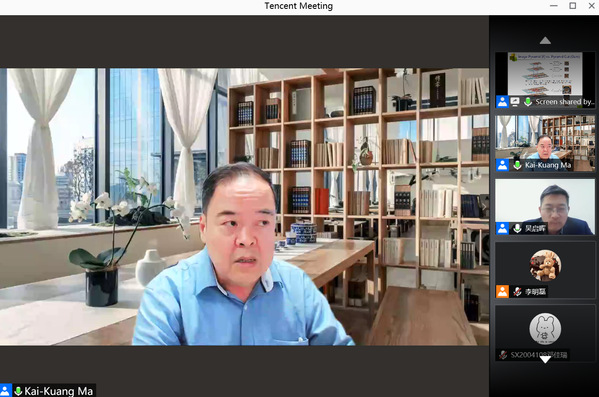Click orange user icon on teddy bear tile

point(502,292)
